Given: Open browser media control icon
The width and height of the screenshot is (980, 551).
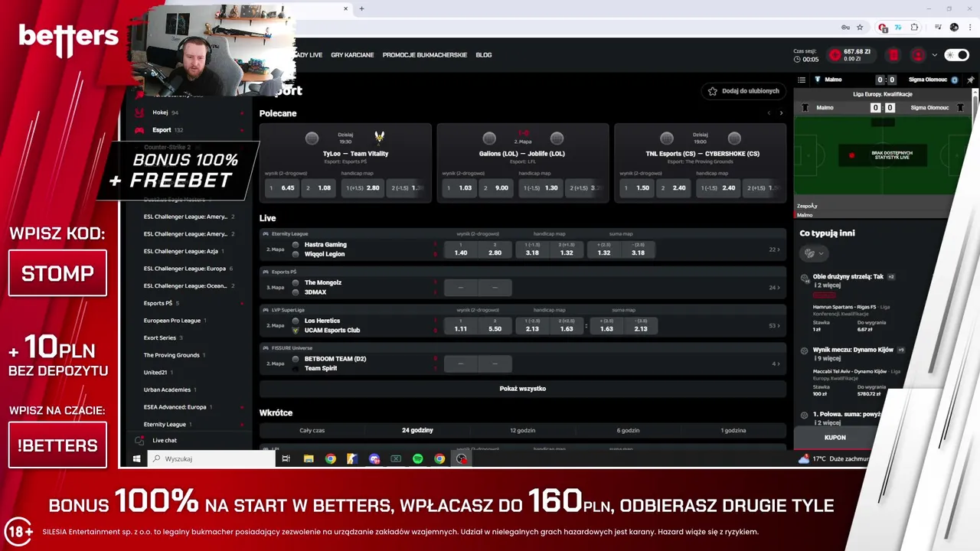Looking at the screenshot, I should 939,27.
